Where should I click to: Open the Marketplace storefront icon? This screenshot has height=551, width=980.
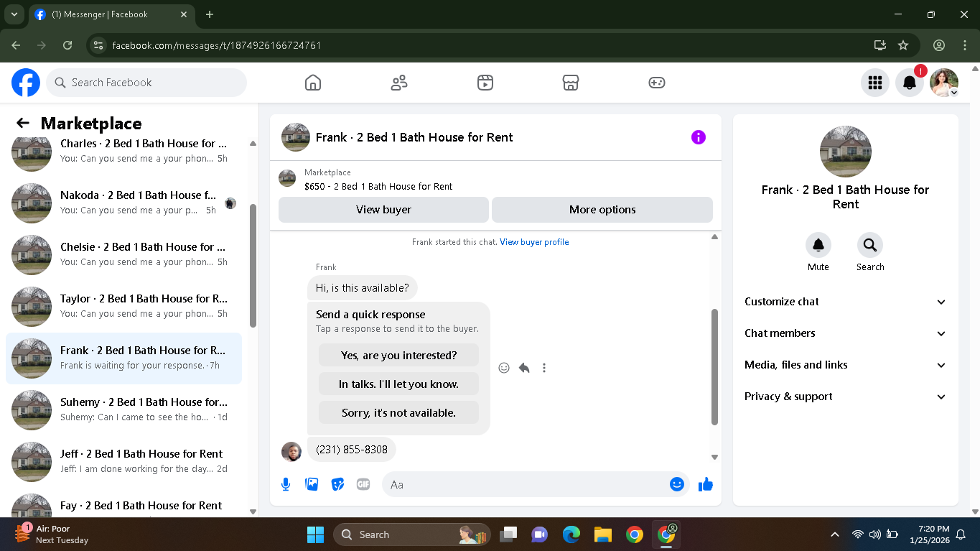(x=571, y=83)
